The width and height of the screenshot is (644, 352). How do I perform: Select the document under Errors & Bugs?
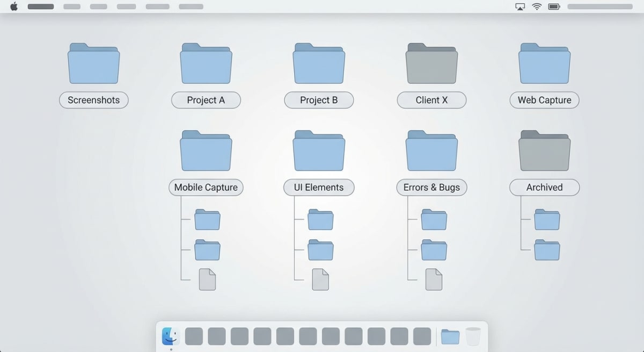coord(433,279)
